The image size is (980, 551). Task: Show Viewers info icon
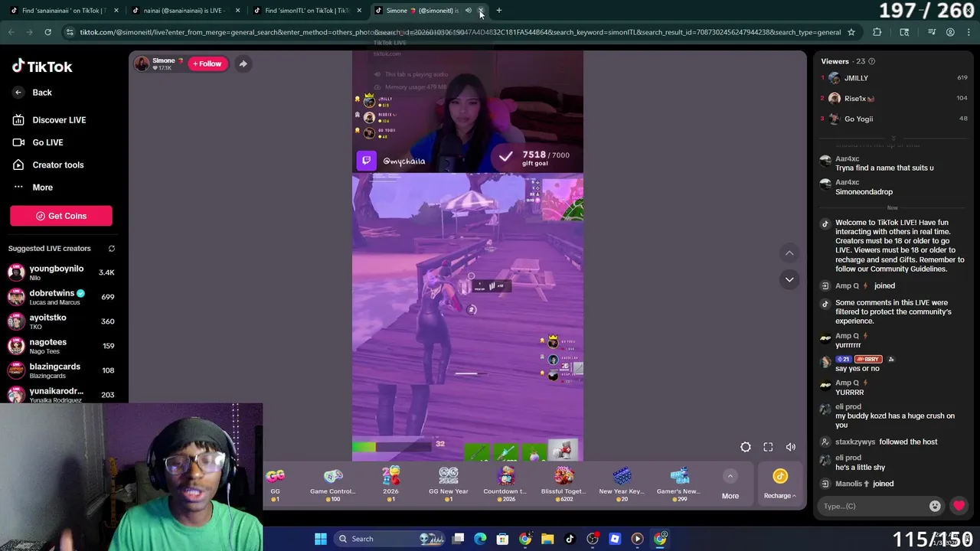pos(871,61)
